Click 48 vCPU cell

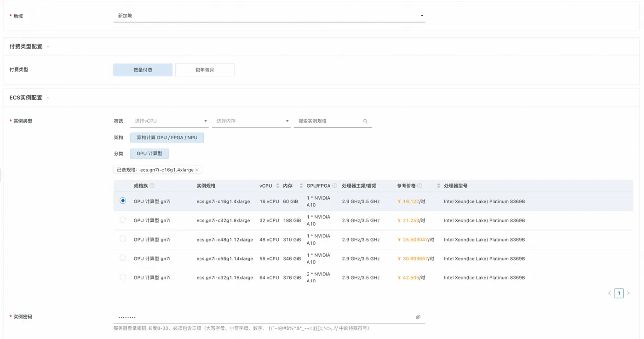pyautogui.click(x=269, y=240)
